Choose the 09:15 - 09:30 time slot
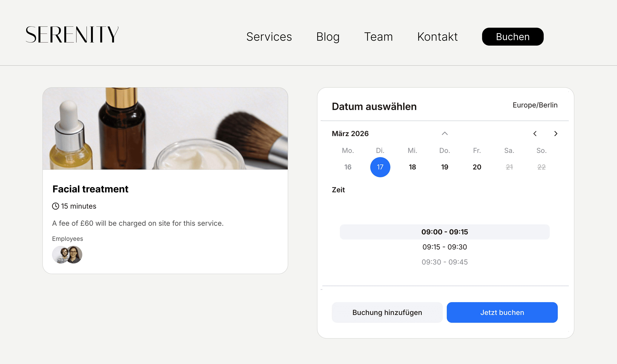Image resolution: width=617 pixels, height=364 pixels. click(444, 247)
